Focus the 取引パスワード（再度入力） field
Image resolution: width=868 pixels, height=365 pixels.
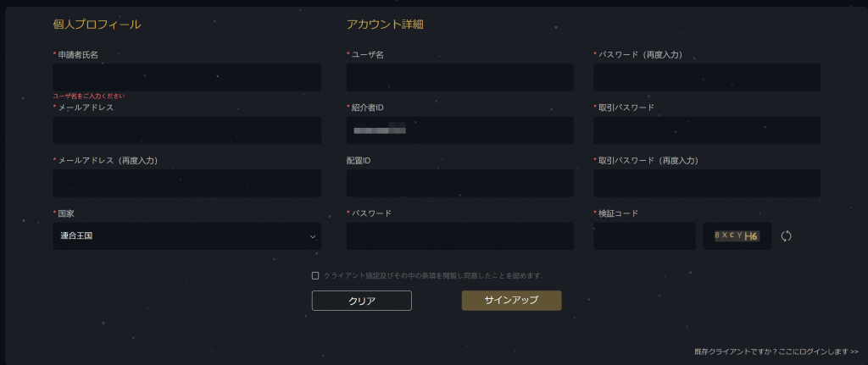click(707, 183)
